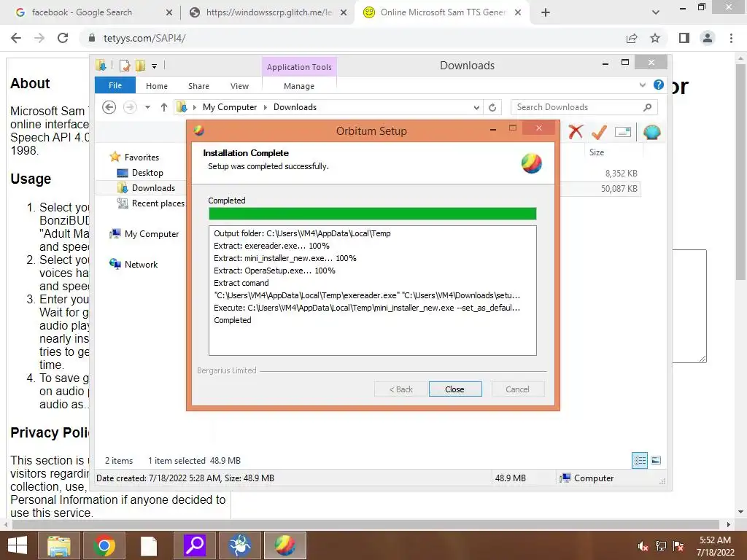Open Chrome tab search dropdown
The image size is (747, 560).
point(656,12)
